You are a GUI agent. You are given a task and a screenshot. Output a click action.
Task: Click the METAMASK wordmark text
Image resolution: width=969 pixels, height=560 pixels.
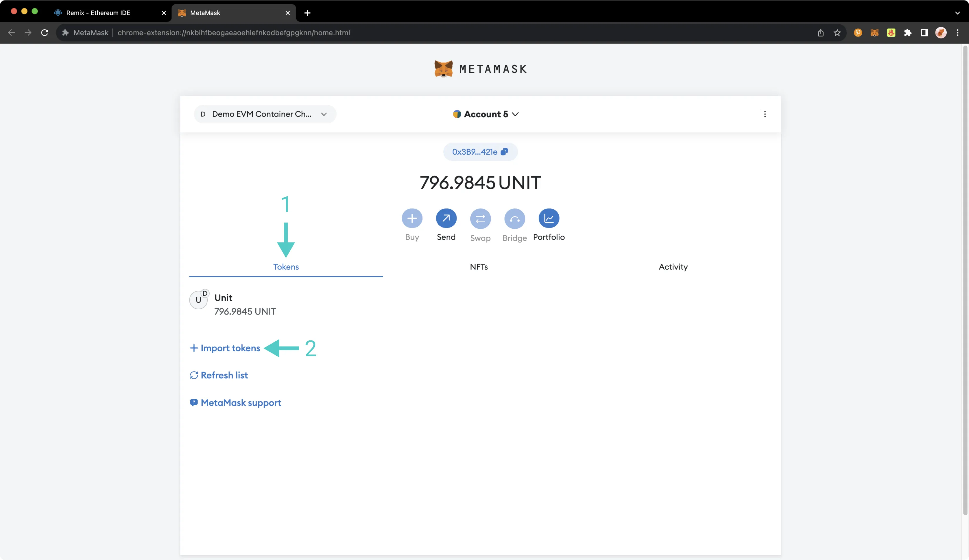(x=493, y=69)
